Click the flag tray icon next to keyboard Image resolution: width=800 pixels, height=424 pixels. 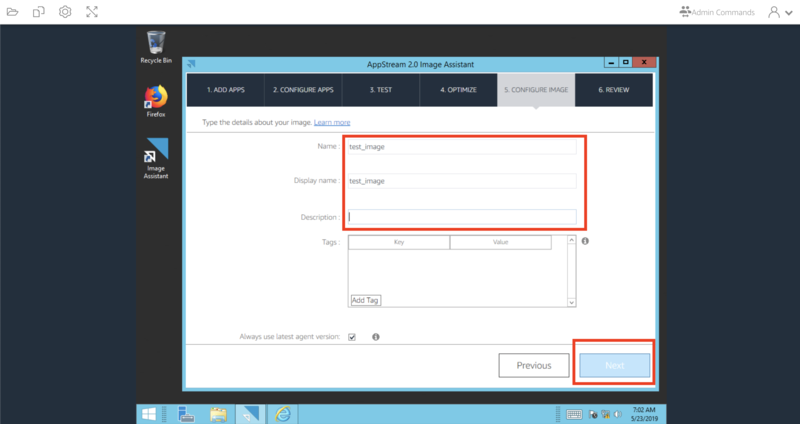click(x=593, y=414)
